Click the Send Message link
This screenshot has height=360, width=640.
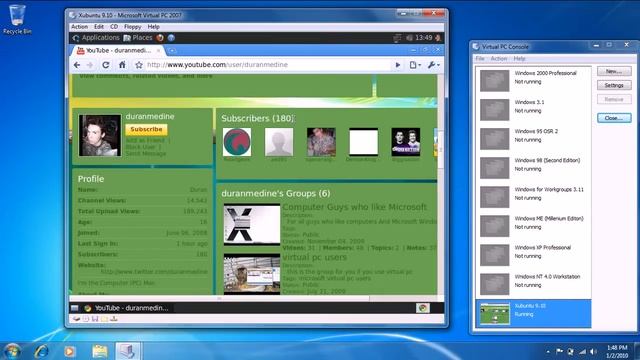[x=146, y=153]
